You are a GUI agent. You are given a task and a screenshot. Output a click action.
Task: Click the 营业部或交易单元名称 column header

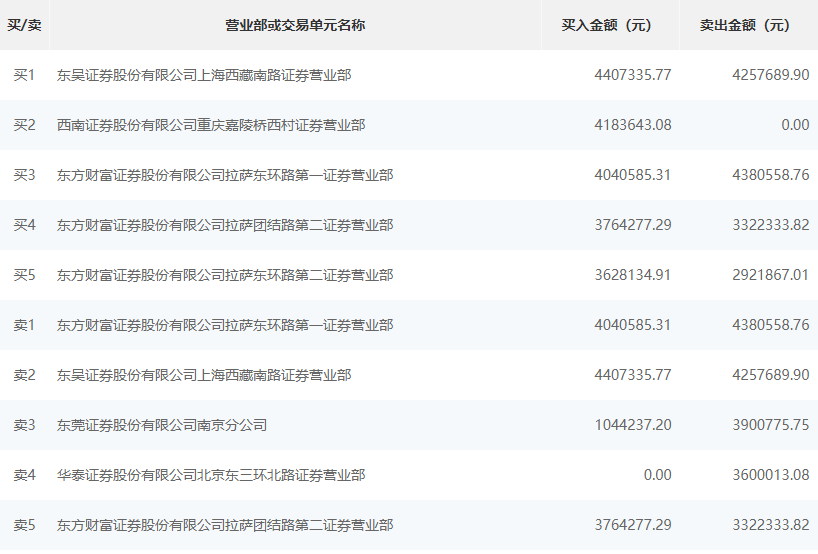tap(295, 25)
